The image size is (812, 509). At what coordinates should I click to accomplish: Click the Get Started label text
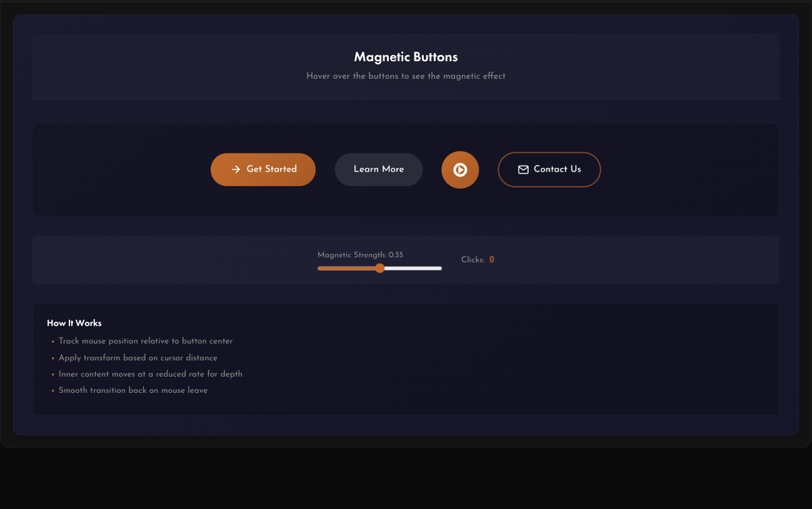[272, 169]
